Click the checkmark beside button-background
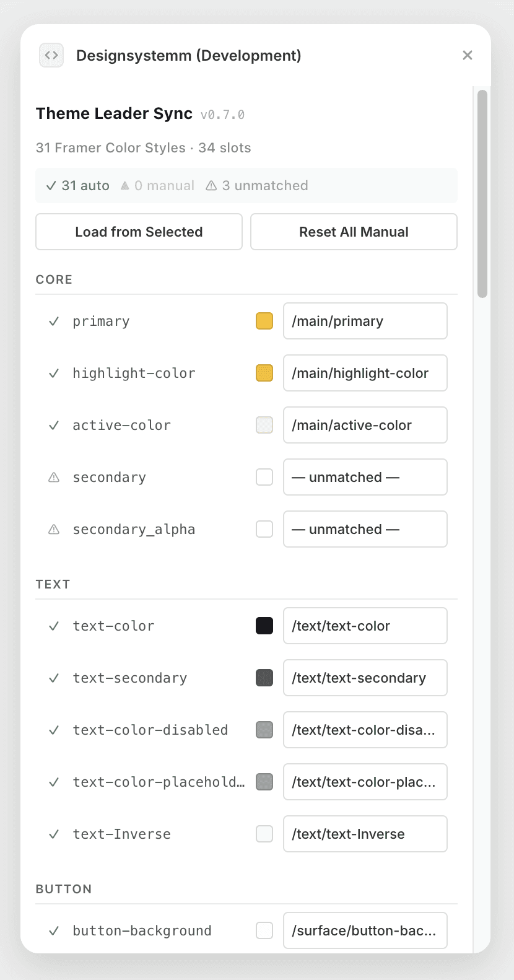Screen dimensions: 514x980 click(x=54, y=930)
